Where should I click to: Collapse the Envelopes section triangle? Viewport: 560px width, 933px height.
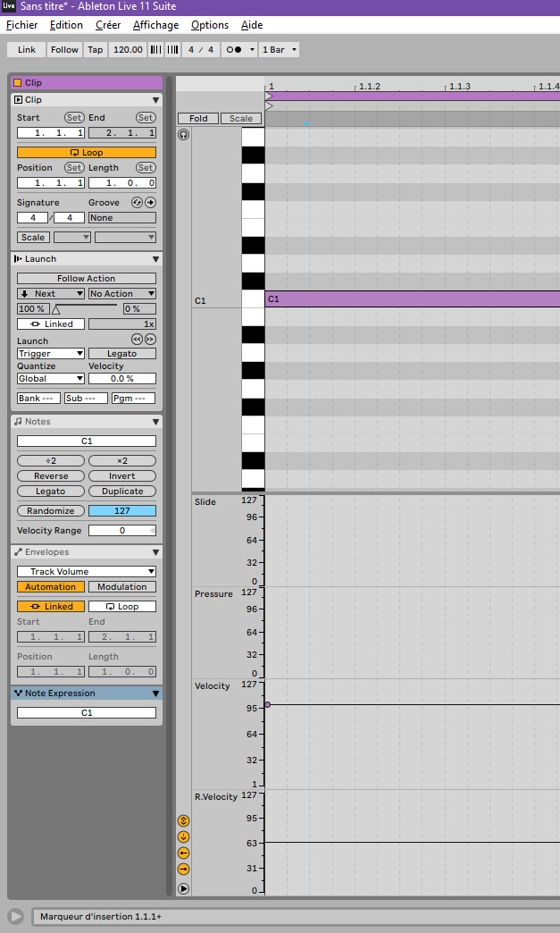(155, 552)
